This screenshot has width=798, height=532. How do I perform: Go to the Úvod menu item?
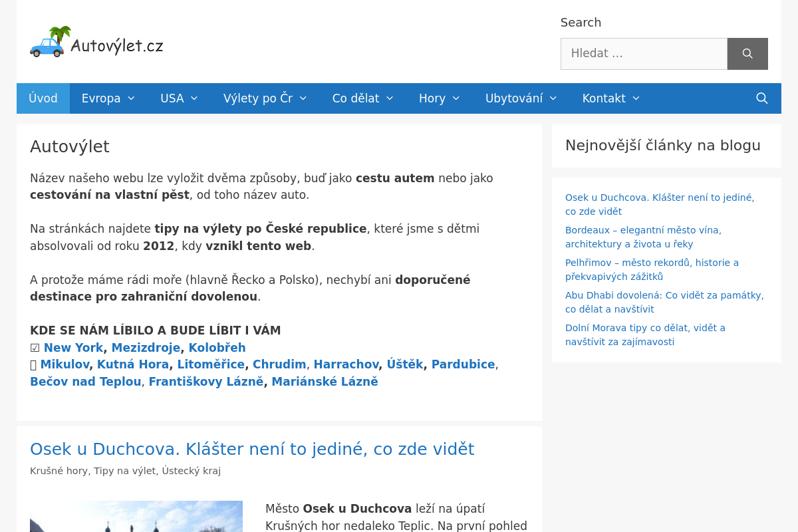[x=43, y=98]
